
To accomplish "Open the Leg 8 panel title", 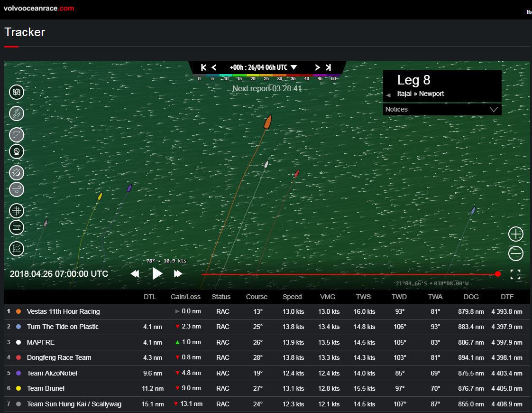I will 413,80.
